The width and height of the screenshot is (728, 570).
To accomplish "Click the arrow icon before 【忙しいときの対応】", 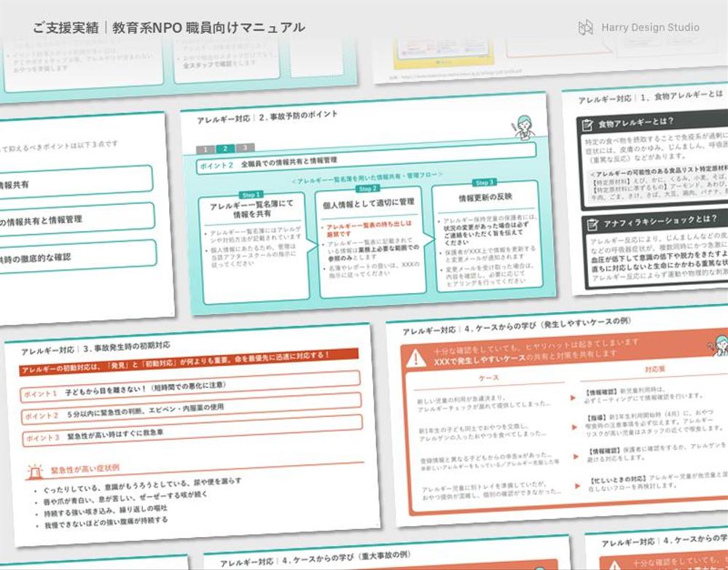I will click(578, 485).
